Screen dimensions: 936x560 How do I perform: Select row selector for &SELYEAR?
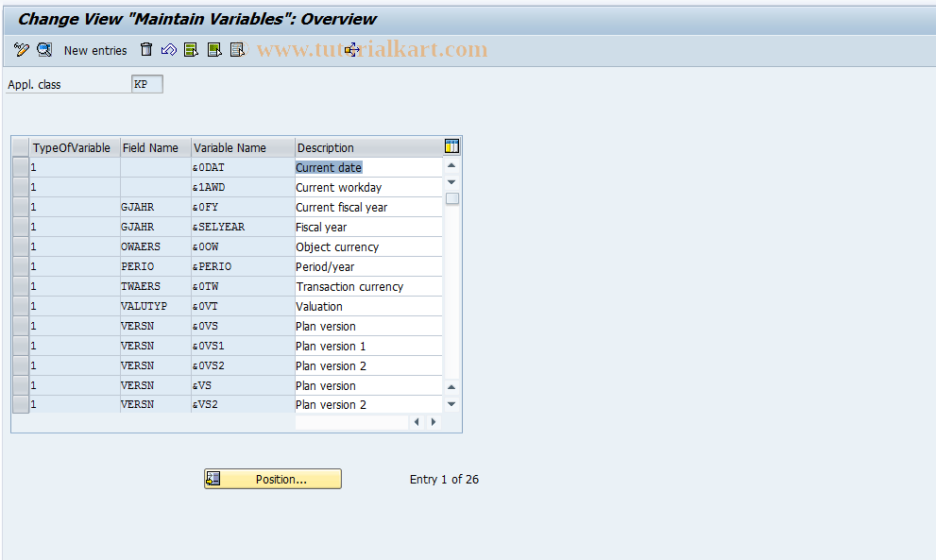click(x=21, y=227)
